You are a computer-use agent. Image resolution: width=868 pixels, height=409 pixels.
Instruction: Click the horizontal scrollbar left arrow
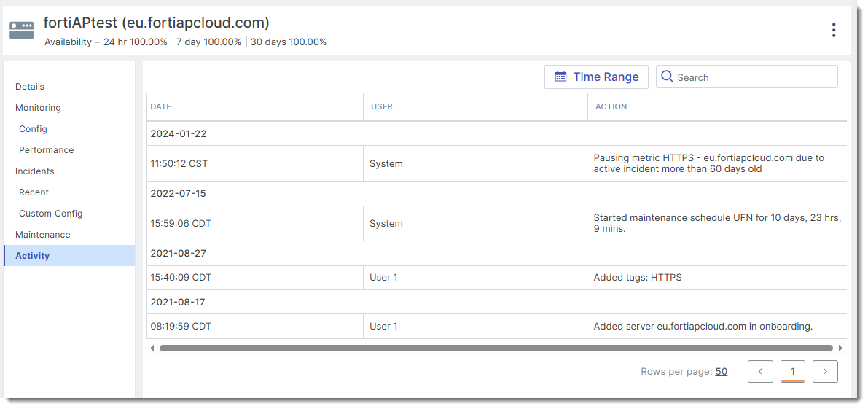(152, 348)
